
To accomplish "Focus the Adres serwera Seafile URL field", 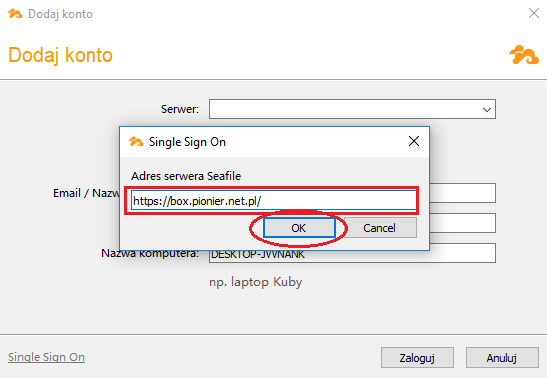I will pyautogui.click(x=274, y=201).
